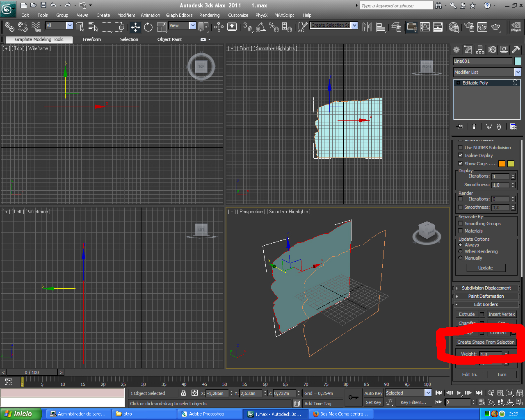Screen dimensions: 525x420
Task: Uncheck Isoline Display
Action: point(460,155)
